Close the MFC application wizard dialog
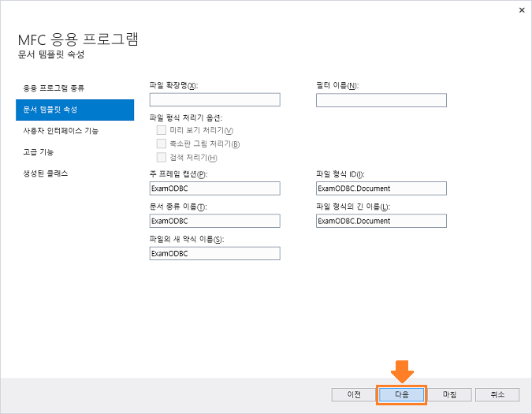The width and height of the screenshot is (532, 414). (x=522, y=10)
